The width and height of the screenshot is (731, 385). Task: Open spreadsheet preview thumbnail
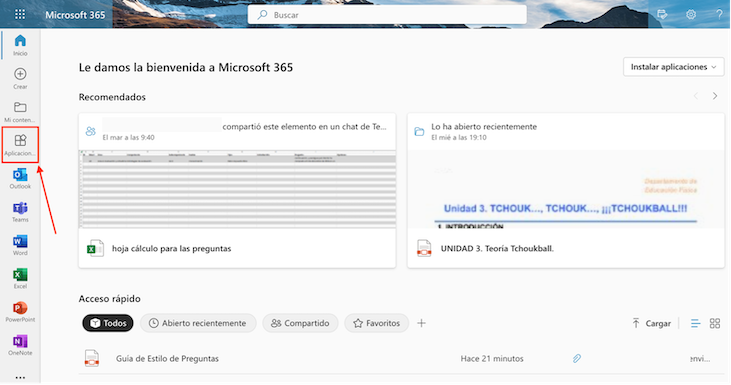point(237,189)
